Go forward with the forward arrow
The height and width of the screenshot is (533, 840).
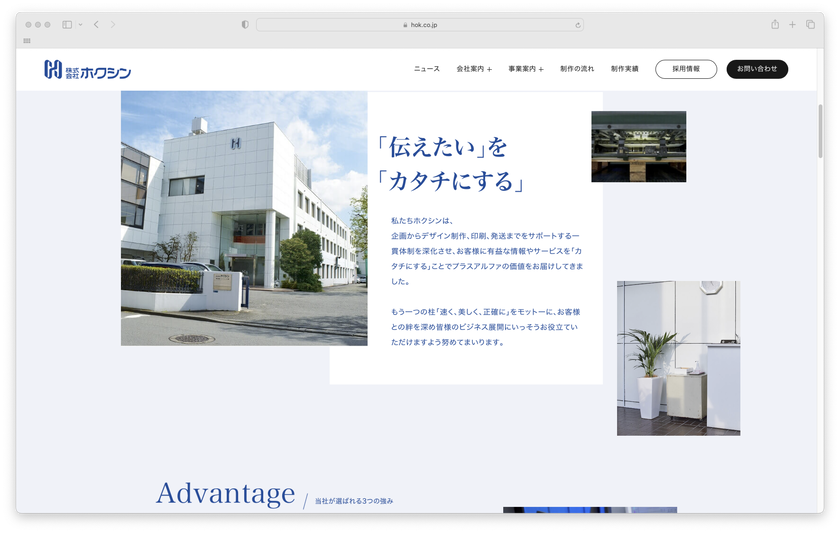point(112,25)
